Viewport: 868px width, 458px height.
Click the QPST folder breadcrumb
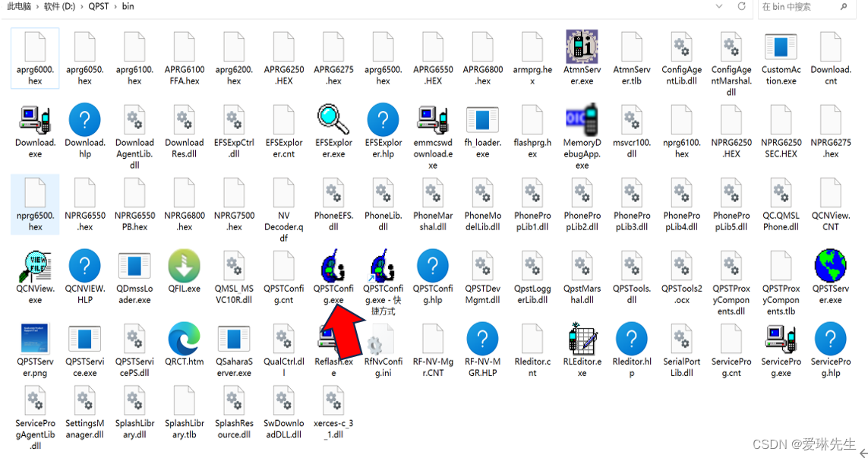pyautogui.click(x=99, y=7)
